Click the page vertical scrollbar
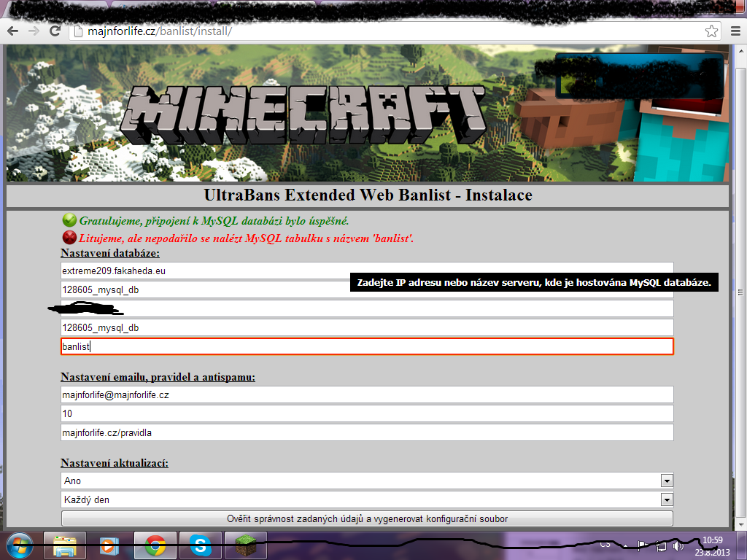The width and height of the screenshot is (747, 560). pyautogui.click(x=741, y=292)
